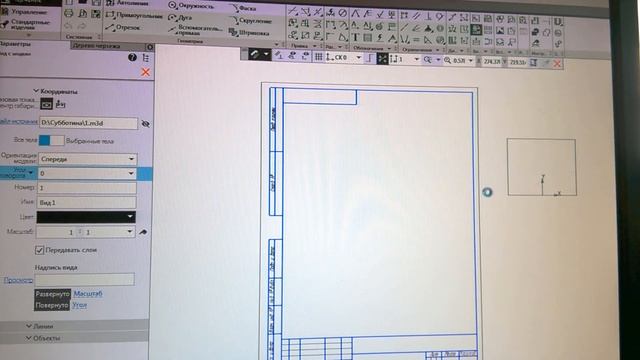
Task: Select the Вспомогательная прямая tool
Action: (195, 29)
